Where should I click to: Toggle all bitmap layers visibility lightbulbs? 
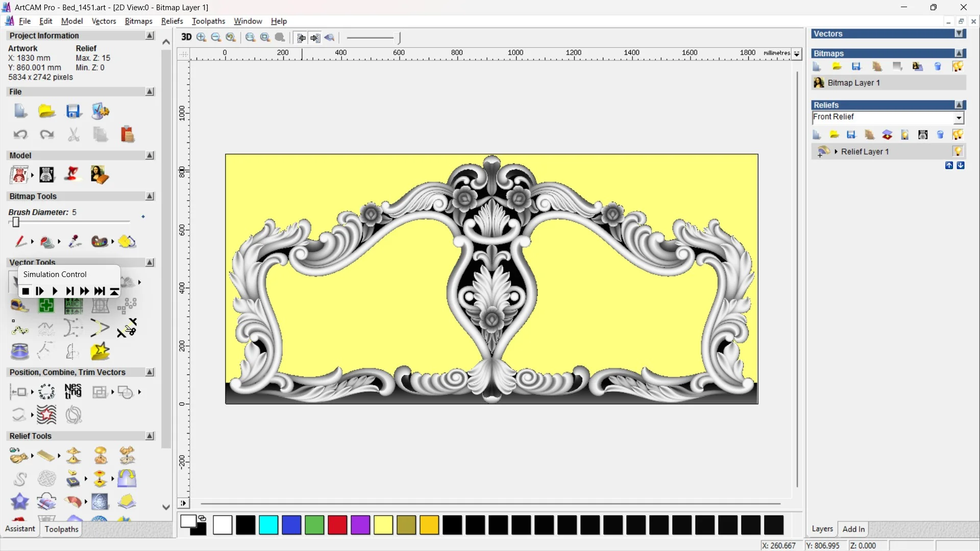point(958,67)
